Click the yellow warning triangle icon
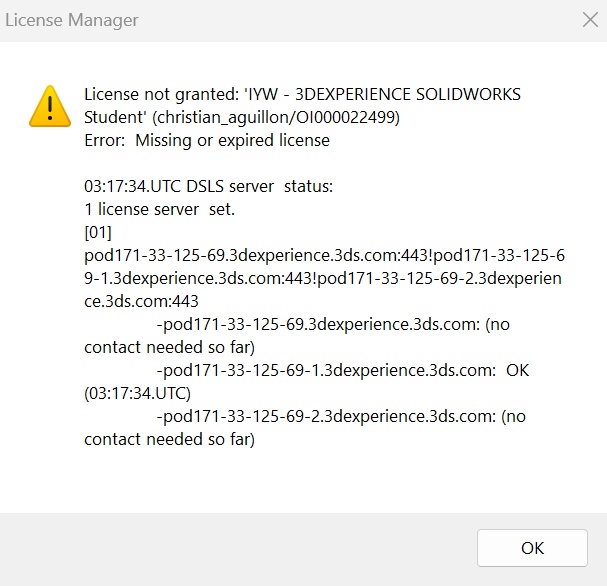Viewport: 607px width, 586px height. [x=50, y=106]
